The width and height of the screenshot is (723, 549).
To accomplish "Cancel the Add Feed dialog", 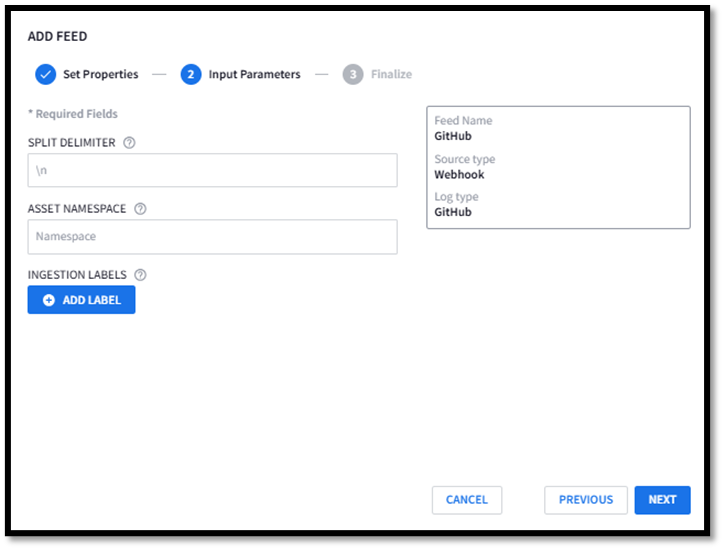I will tap(467, 500).
